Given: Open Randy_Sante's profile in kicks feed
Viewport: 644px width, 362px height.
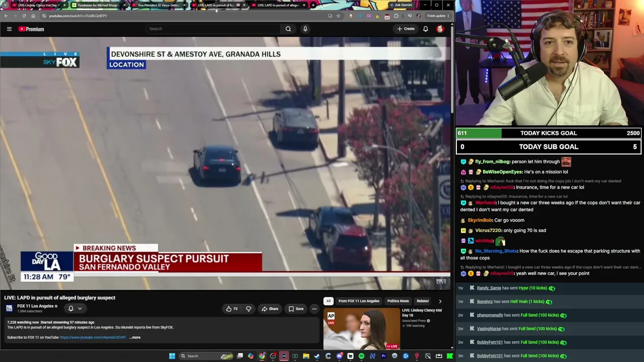Looking at the screenshot, I should pyautogui.click(x=489, y=288).
